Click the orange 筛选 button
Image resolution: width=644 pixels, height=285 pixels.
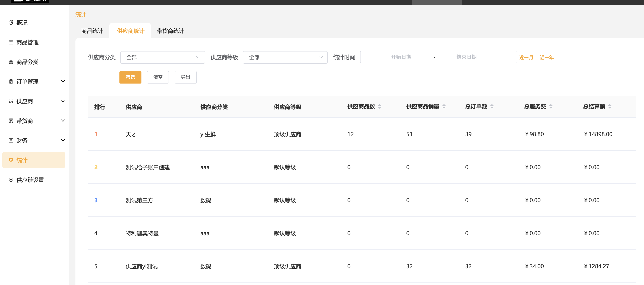130,77
